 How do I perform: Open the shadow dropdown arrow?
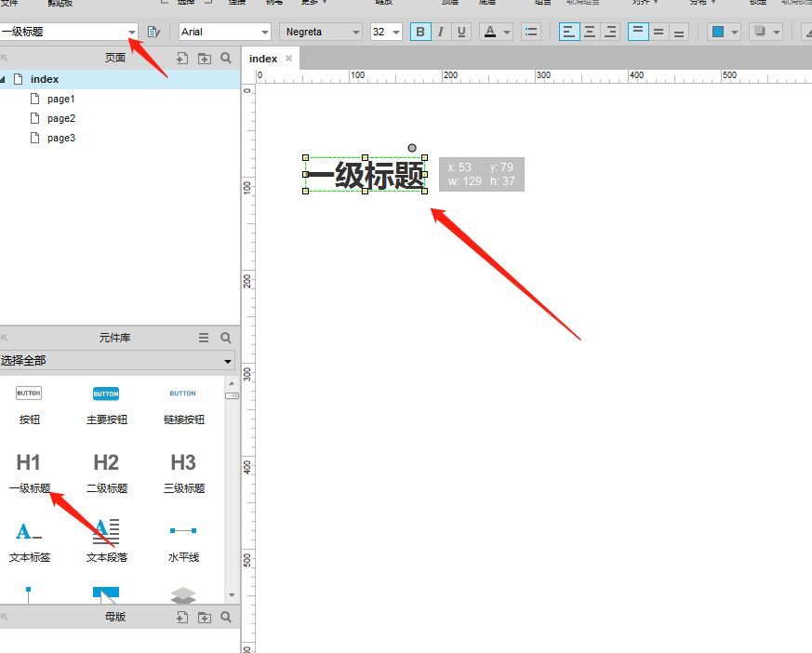(x=777, y=33)
